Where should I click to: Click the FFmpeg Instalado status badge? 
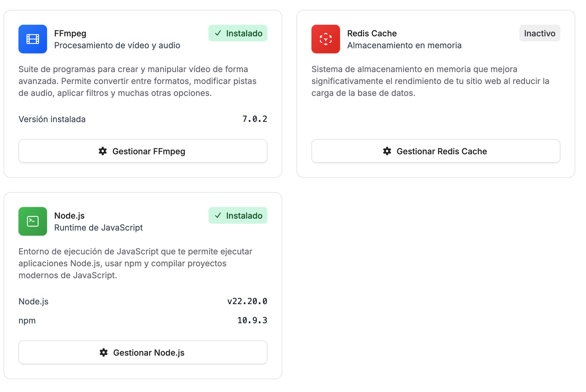(238, 33)
